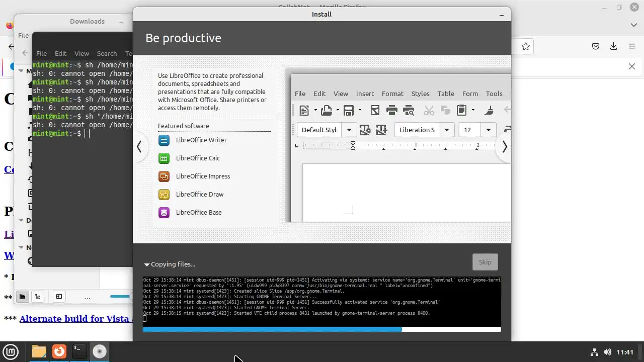644x362 pixels.
Task: Click the Clone formatting brush icon
Action: click(x=489, y=111)
